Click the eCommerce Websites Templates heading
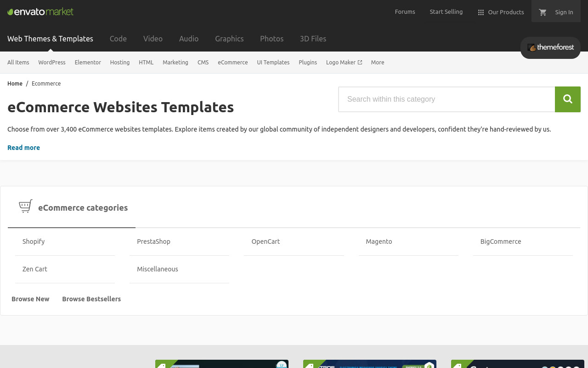 point(120,107)
